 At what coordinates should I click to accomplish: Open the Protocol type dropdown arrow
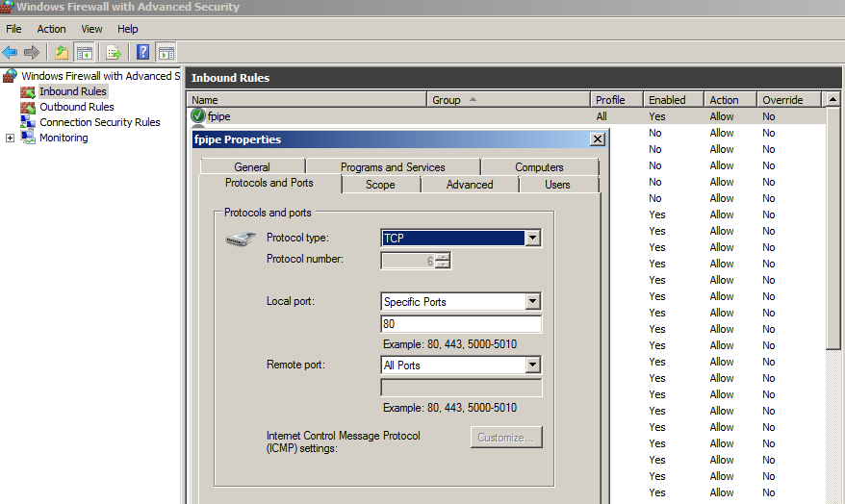tap(532, 238)
